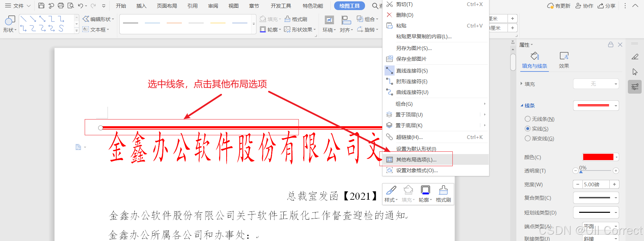Screen dimensions: 644x241
Task: Select the 渐变线 gradient line option
Action: pyautogui.click(x=539, y=138)
